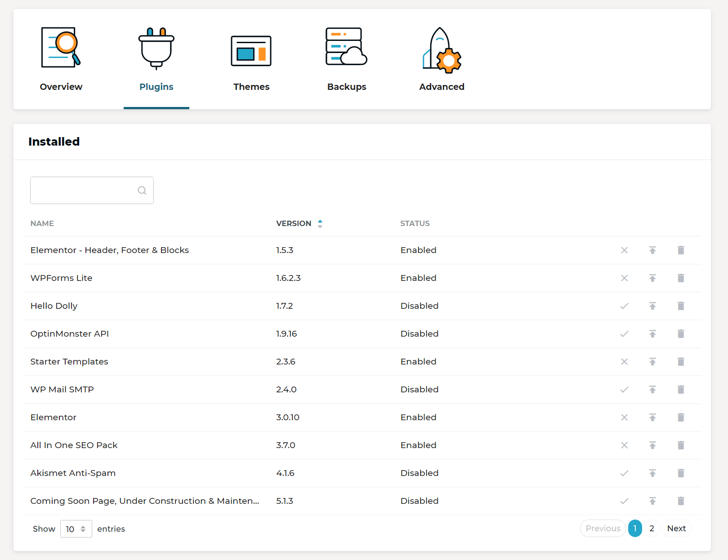Sort by the Name column header
Viewport: 728px width, 560px height.
click(x=42, y=223)
